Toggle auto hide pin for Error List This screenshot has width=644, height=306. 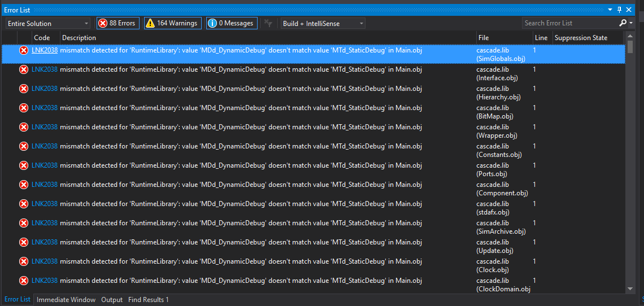coord(619,10)
